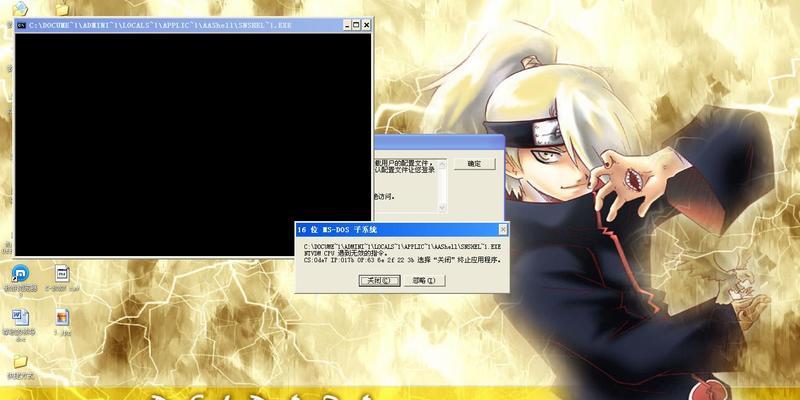Click 关闭(C) in the 16-bit MS-DOS dialog
Viewport: 800px width, 400px height.
(x=379, y=281)
